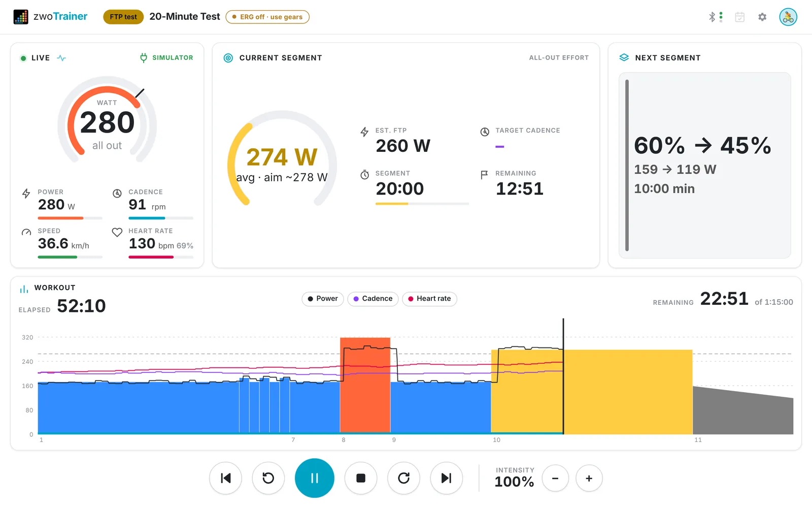The image size is (812, 508).
Task: Toggle the ERG off mode pill
Action: (x=267, y=17)
